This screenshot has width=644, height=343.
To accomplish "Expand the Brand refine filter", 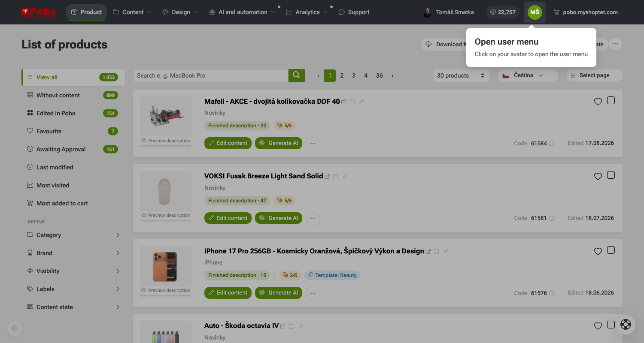I will pos(73,253).
